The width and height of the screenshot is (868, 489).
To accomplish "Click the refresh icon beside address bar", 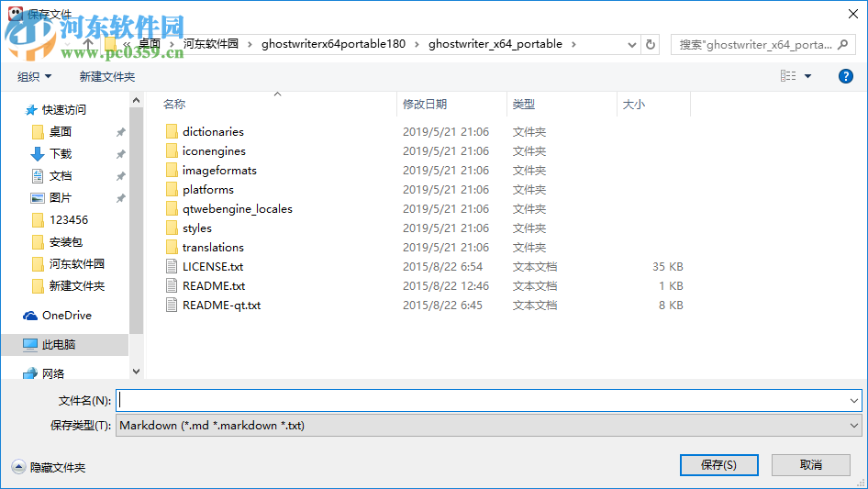I will 651,44.
